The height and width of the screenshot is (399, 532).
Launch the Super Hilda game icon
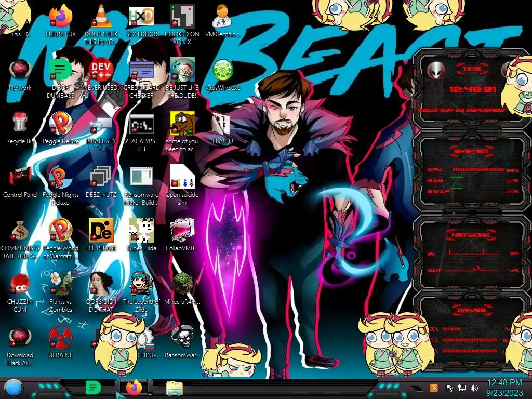141,231
